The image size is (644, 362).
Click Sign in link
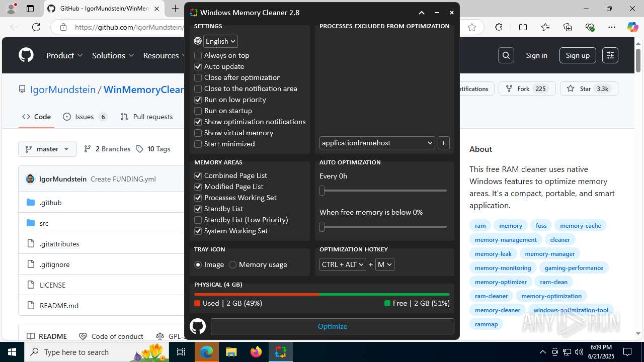click(536, 55)
